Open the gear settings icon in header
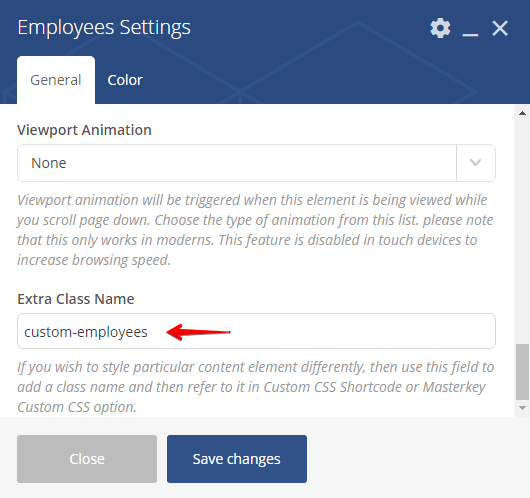The image size is (530, 498). 440,28
